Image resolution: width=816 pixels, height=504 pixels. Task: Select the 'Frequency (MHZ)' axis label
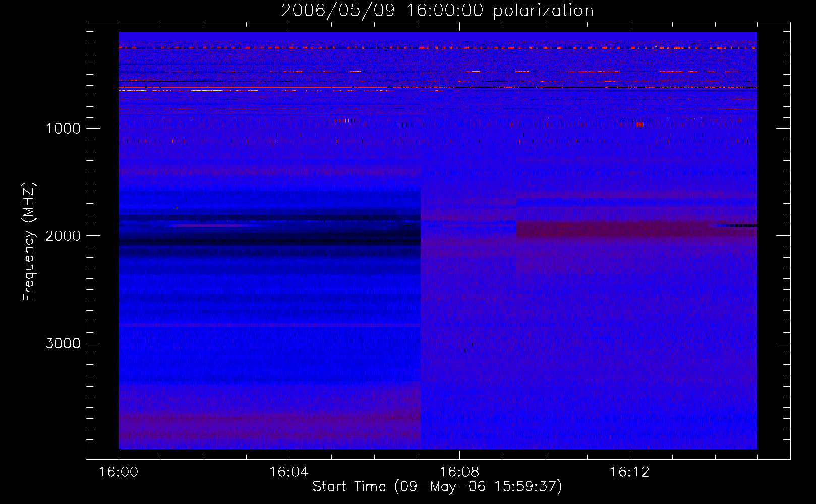click(29, 242)
